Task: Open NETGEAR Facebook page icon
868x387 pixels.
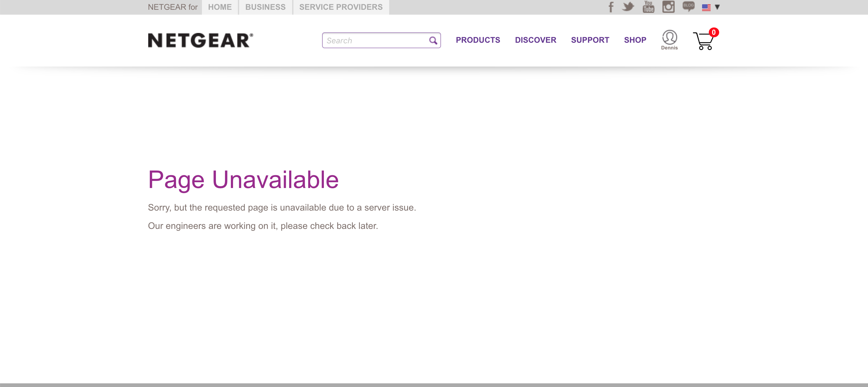Action: [611, 7]
